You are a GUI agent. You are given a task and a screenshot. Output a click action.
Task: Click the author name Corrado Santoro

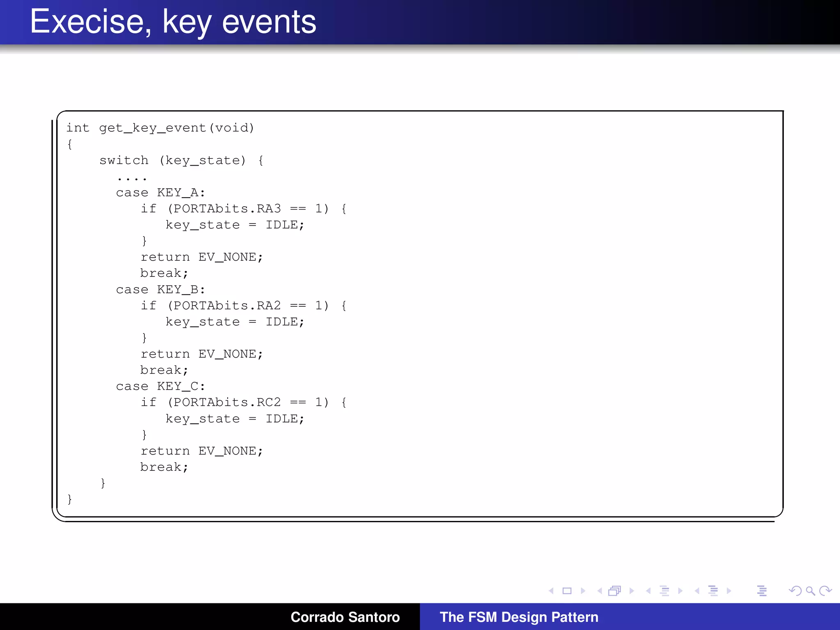[345, 617]
